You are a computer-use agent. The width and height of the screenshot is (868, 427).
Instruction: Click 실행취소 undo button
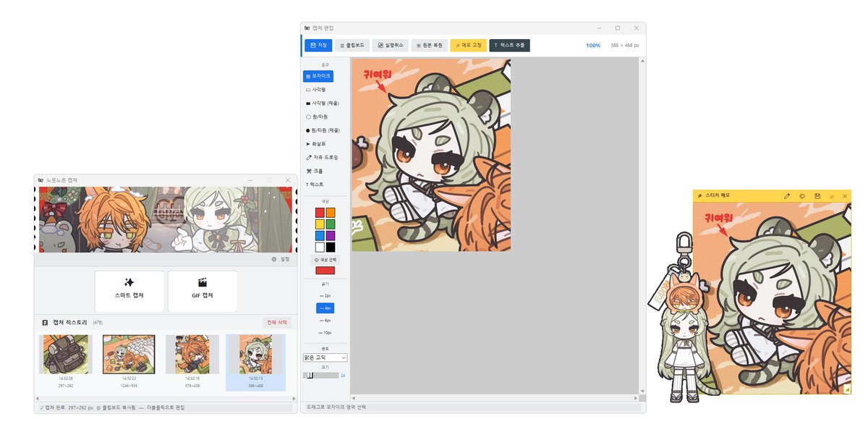[x=391, y=45]
